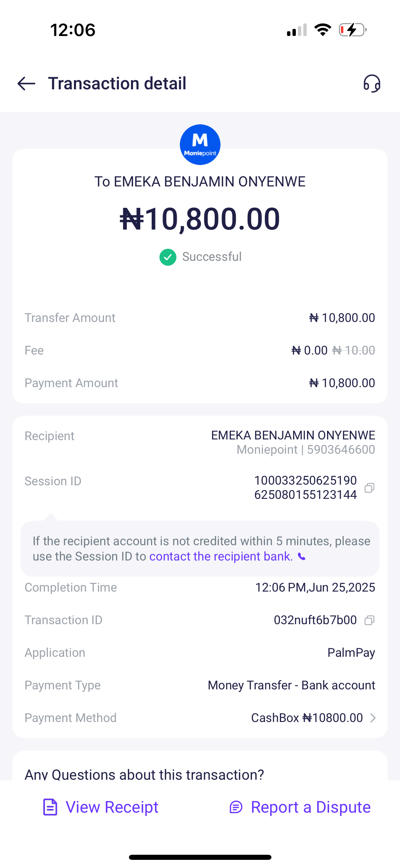Tap Transaction ID value 032nuft6b7b00
400x868 pixels.
click(x=315, y=620)
